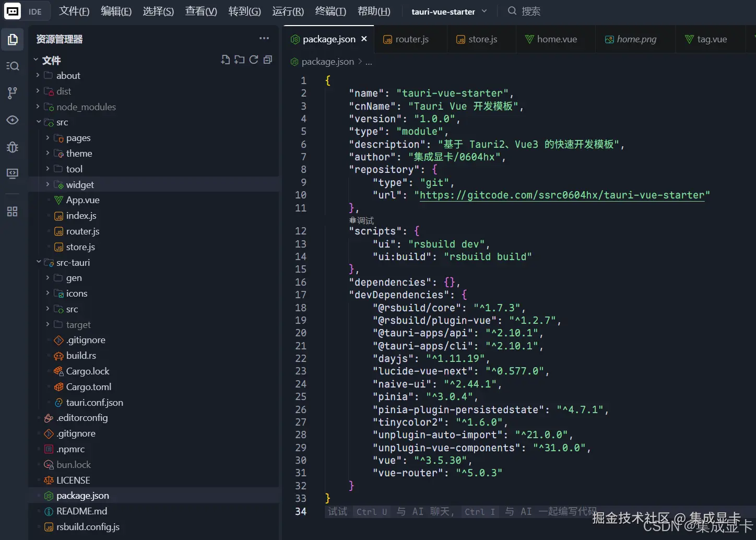This screenshot has height=540, width=756.
Task: Refresh the file explorer tree
Action: [254, 60]
